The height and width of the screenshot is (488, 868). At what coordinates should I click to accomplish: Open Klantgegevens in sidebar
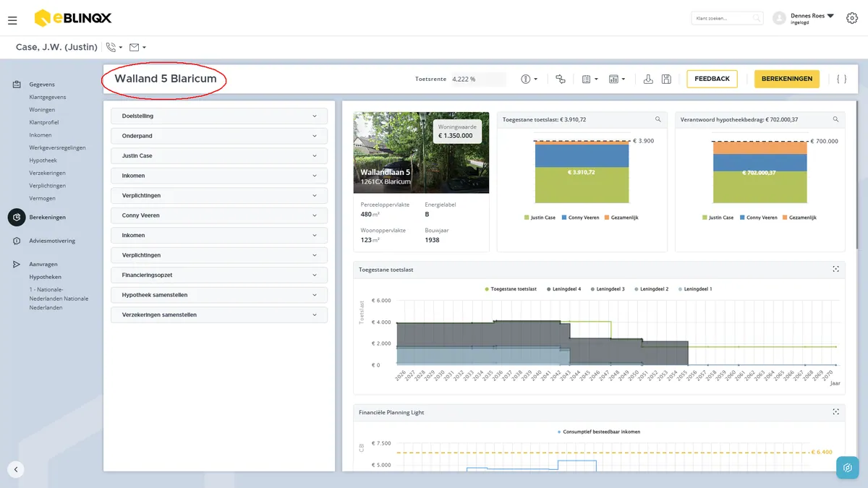tap(48, 97)
